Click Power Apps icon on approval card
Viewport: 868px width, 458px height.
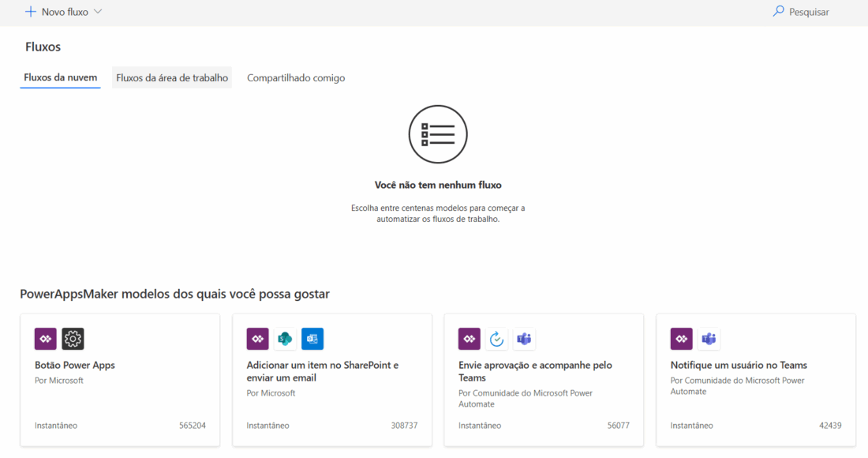coord(470,339)
